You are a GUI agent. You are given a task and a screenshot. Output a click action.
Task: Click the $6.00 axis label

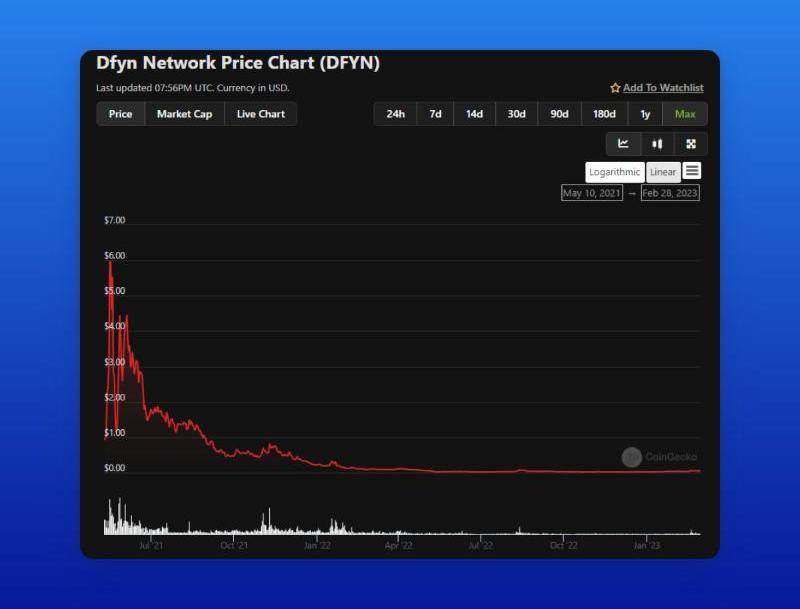(114, 256)
